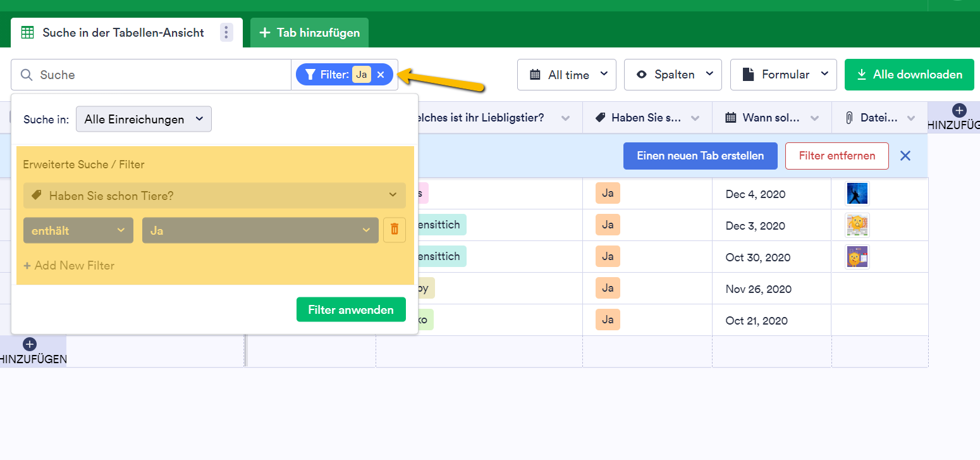The image size is (980, 460).
Task: Expand the 'Haben Sie schon Tiere?' field selector
Action: tap(214, 196)
